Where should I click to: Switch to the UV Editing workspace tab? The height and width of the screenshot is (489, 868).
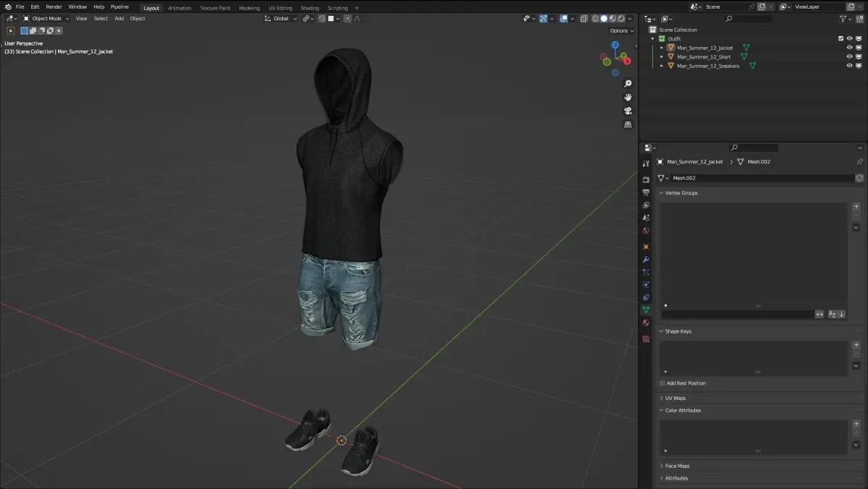coord(280,8)
